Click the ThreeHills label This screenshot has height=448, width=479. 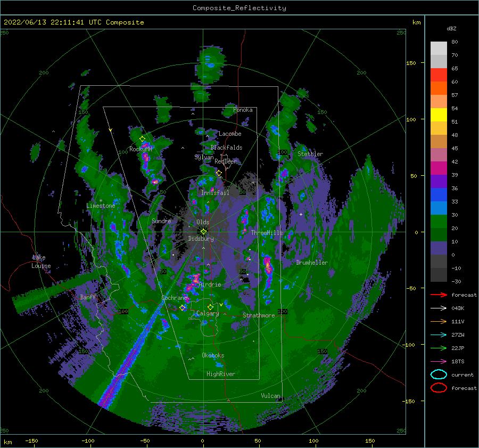click(x=267, y=233)
